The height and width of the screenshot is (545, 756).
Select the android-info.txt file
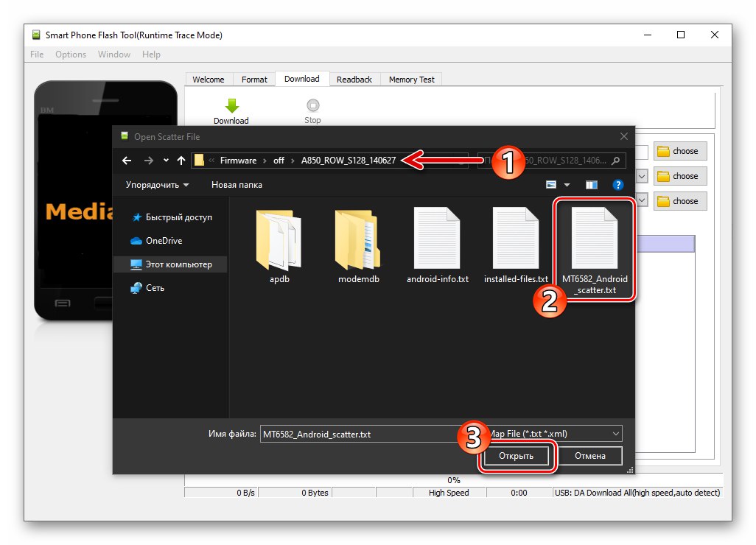coord(437,246)
